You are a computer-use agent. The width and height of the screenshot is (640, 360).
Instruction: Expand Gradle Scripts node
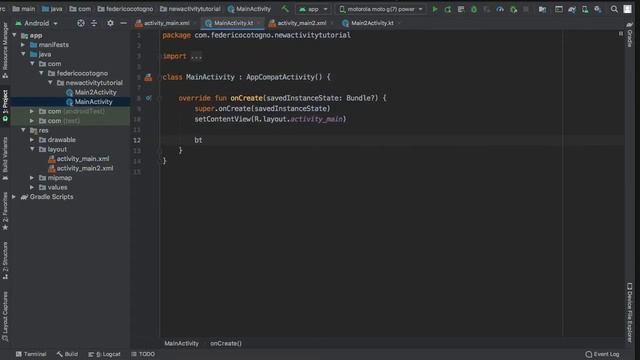[x=14, y=197]
